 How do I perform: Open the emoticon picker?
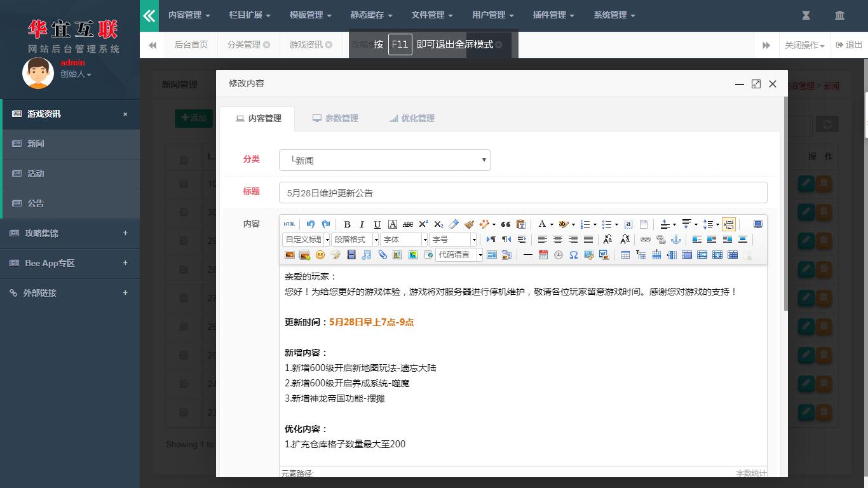320,255
